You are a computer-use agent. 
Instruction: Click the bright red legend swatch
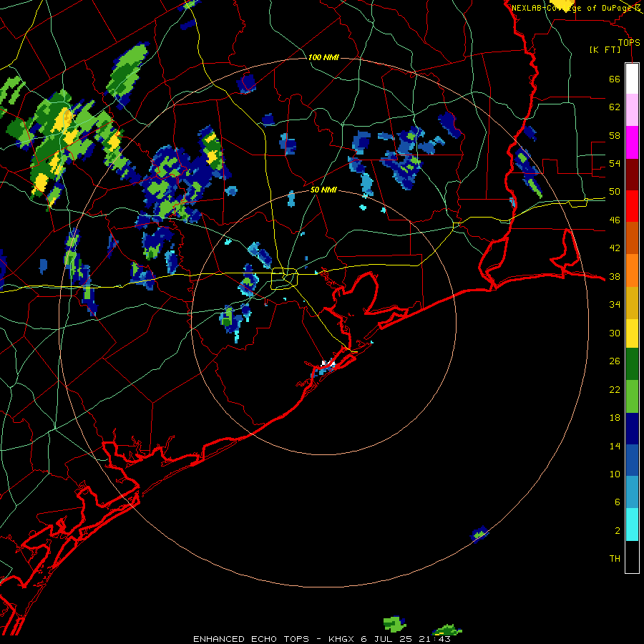(632, 206)
